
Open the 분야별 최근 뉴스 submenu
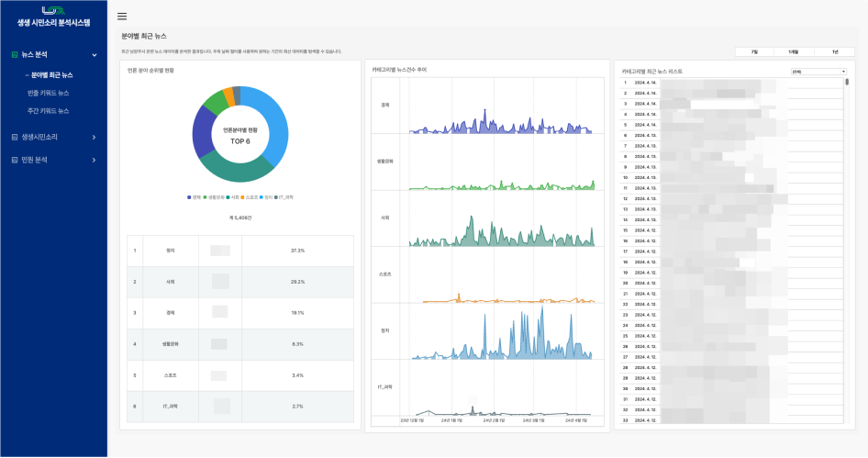tap(51, 74)
